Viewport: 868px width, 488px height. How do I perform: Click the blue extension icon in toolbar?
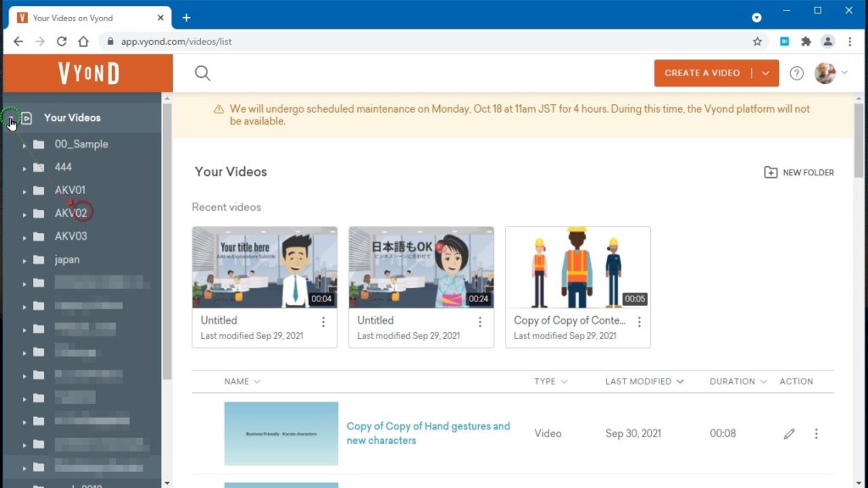pos(784,42)
